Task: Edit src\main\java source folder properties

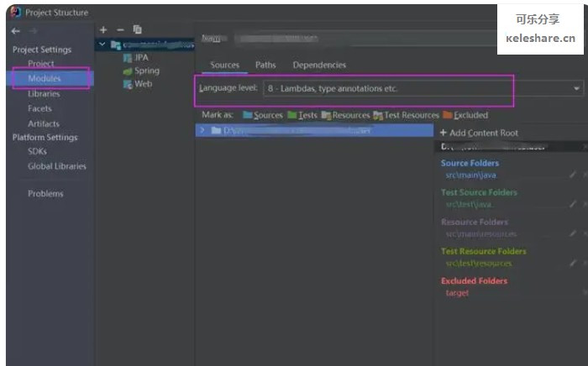Action: (572, 175)
